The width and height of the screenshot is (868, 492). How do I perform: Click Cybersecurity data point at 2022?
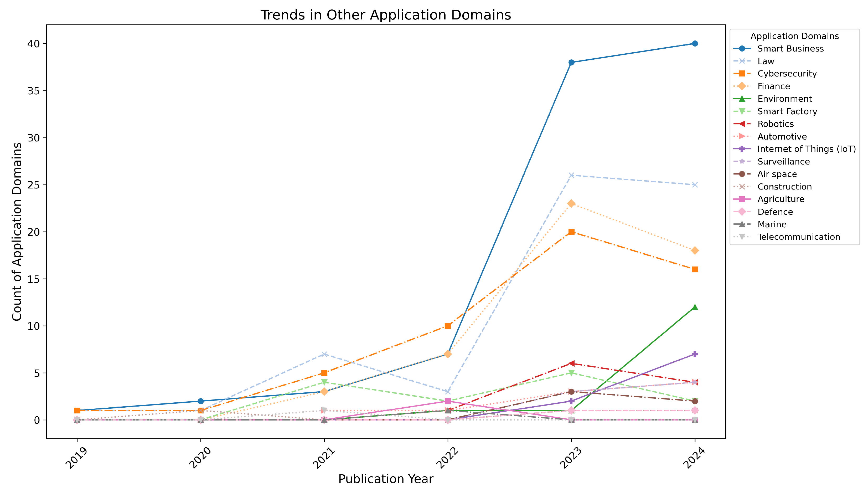[x=447, y=326]
